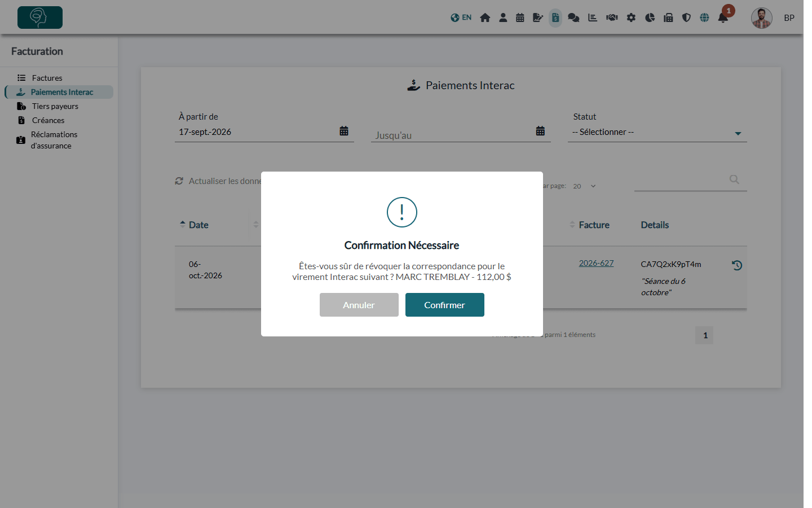Viewport: 812px width, 508px height.
Task: Click the calendar icon in top bar
Action: click(520, 17)
